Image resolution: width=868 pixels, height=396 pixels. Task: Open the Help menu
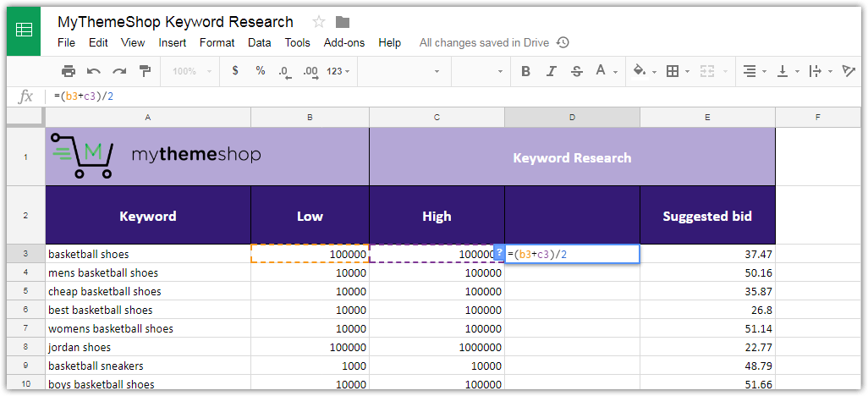click(x=389, y=42)
